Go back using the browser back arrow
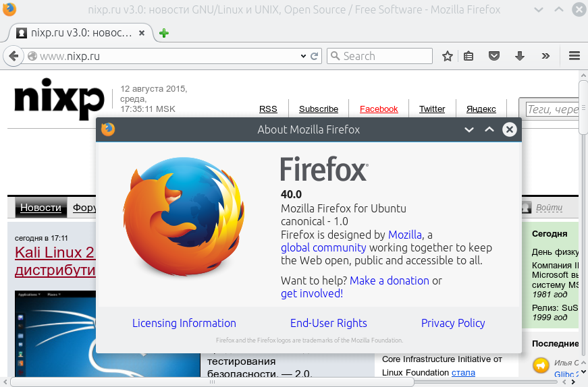Image resolution: width=588 pixels, height=387 pixels. coord(14,56)
